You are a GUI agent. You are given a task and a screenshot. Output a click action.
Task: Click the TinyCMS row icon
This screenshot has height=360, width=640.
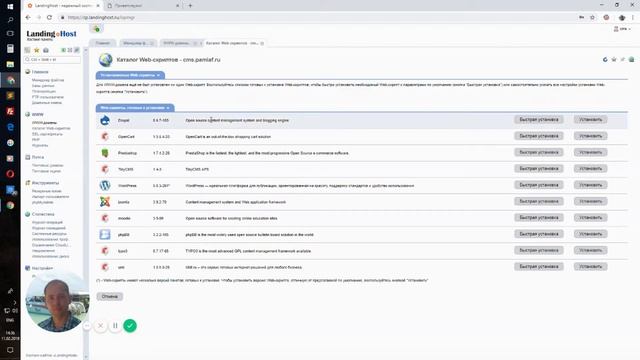[105, 169]
